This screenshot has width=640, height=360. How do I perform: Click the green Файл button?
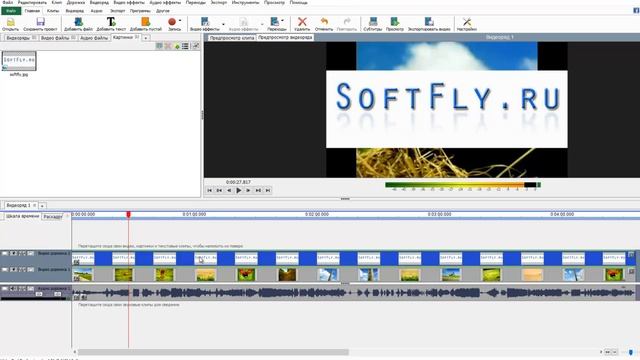11,11
